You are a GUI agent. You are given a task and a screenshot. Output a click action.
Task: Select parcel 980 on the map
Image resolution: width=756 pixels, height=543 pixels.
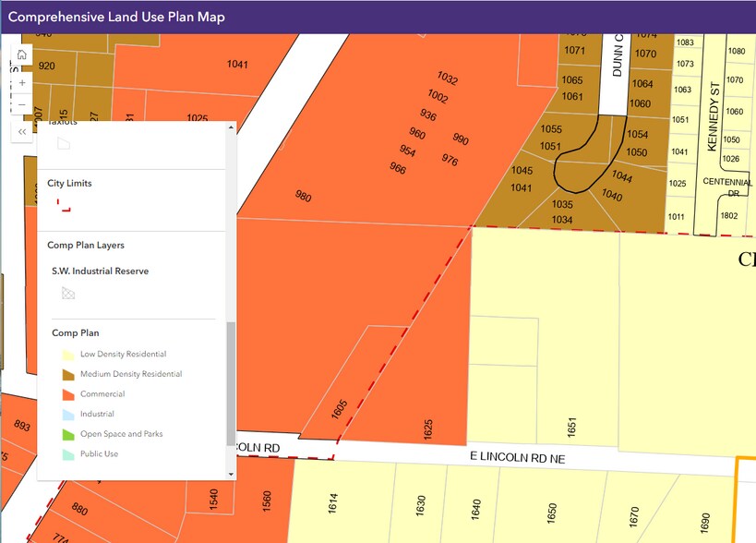(303, 196)
